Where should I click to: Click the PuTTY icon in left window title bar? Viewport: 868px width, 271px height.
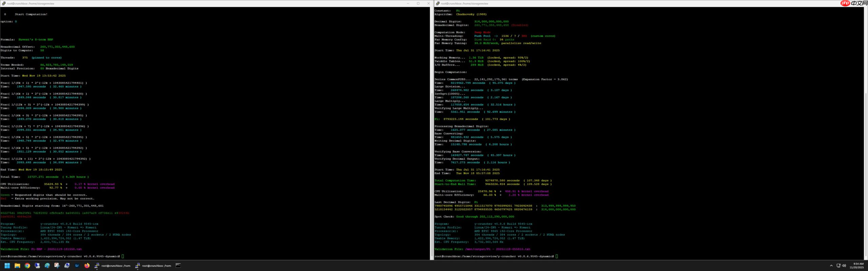[4, 3]
